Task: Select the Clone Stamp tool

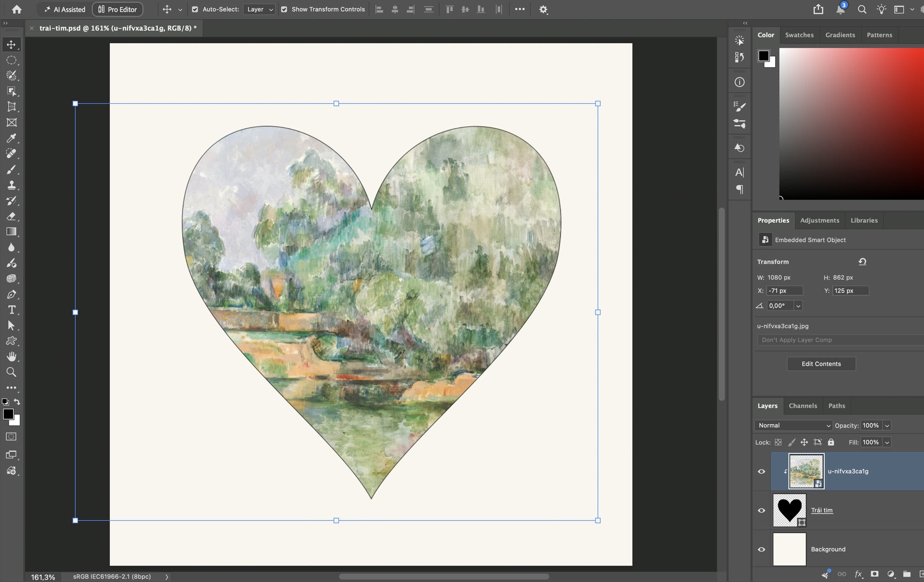Action: [x=11, y=185]
